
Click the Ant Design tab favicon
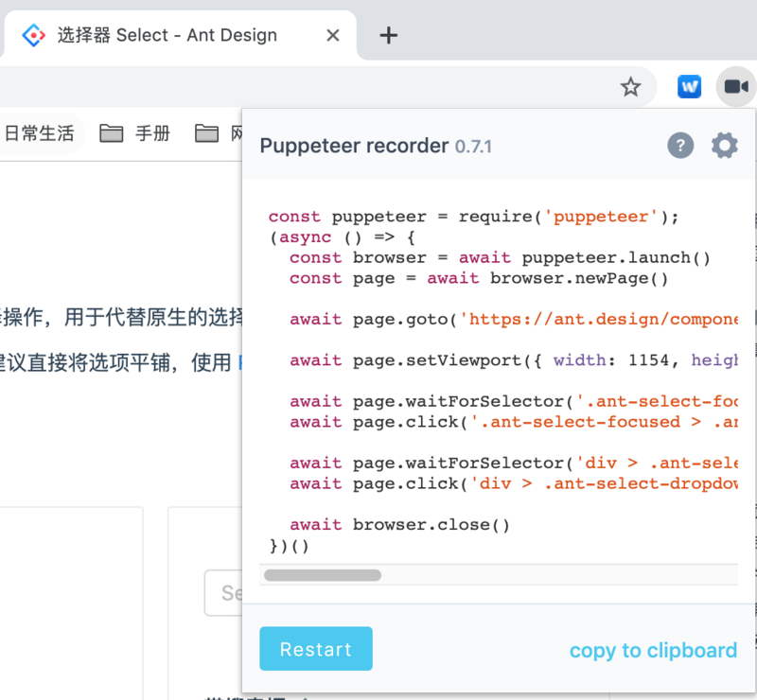[34, 35]
